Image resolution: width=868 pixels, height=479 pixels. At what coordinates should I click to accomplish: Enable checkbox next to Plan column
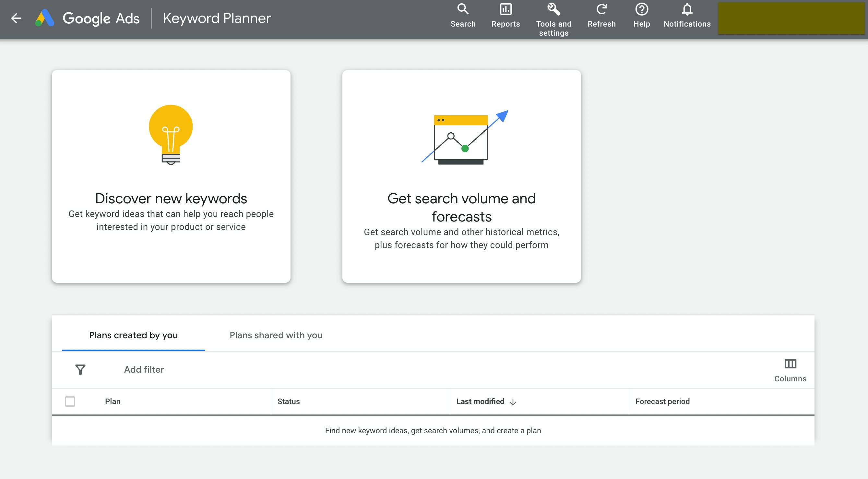pyautogui.click(x=70, y=402)
